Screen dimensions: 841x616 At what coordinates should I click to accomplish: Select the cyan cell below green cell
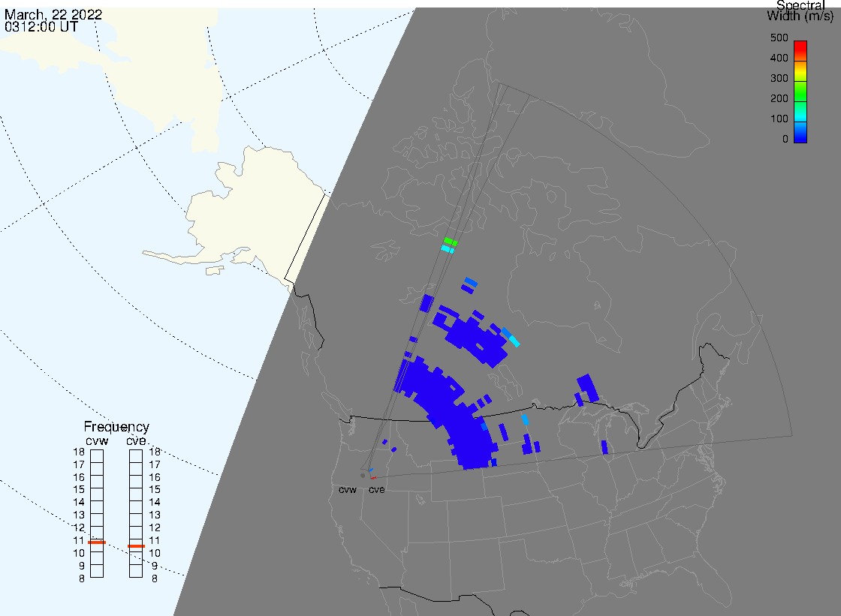point(448,249)
